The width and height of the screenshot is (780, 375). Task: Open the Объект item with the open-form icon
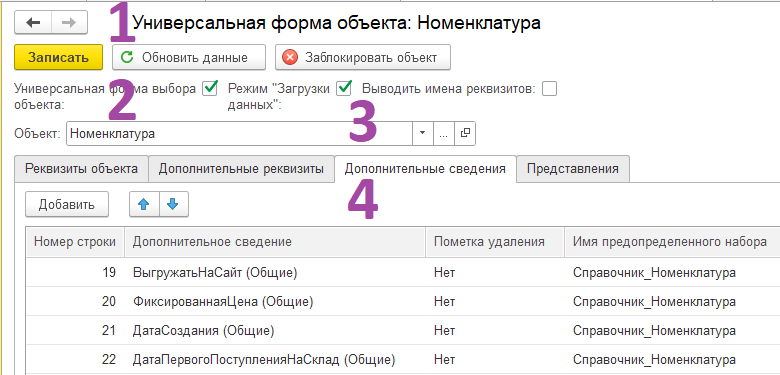[x=465, y=133]
